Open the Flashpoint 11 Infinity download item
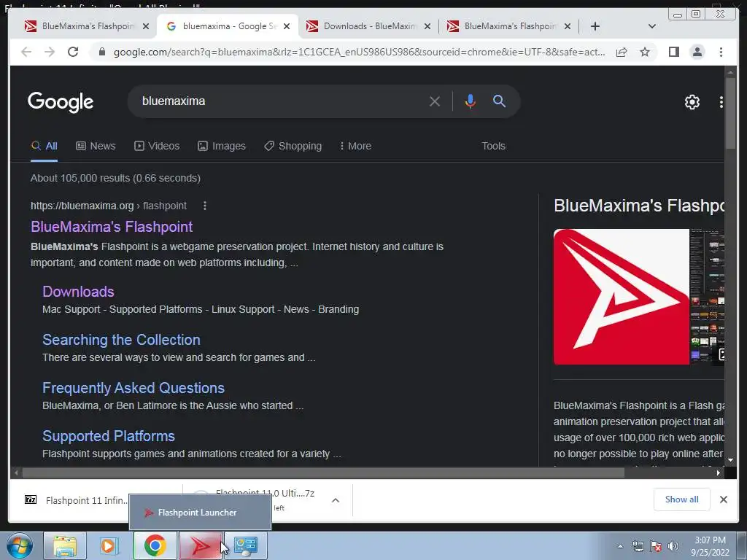Screen dimensions: 747x560 click(x=76, y=500)
